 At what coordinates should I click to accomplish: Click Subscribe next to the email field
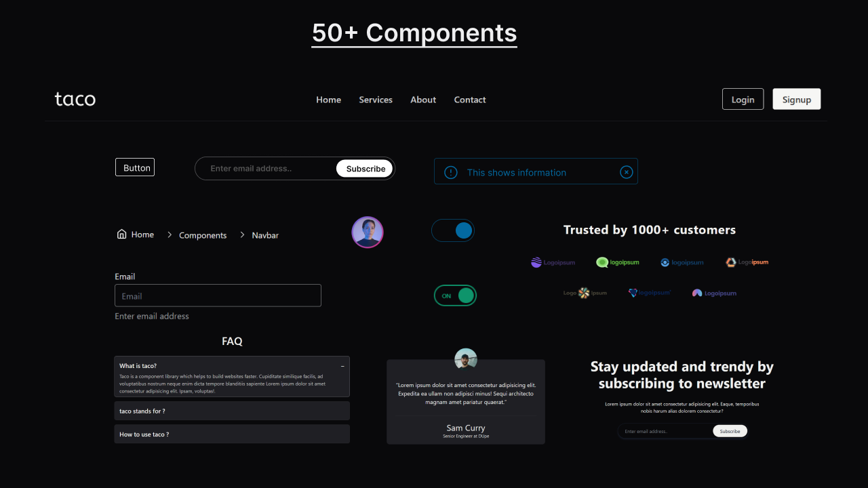(x=364, y=168)
